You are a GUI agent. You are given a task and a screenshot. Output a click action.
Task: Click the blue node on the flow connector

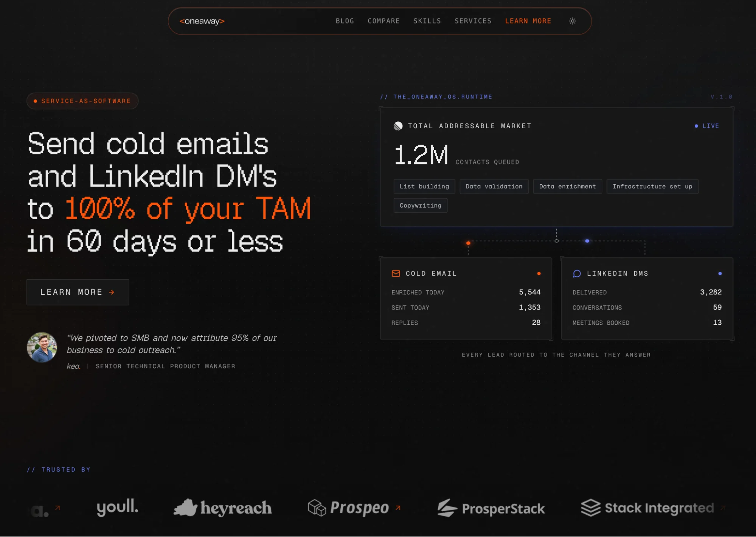point(587,241)
